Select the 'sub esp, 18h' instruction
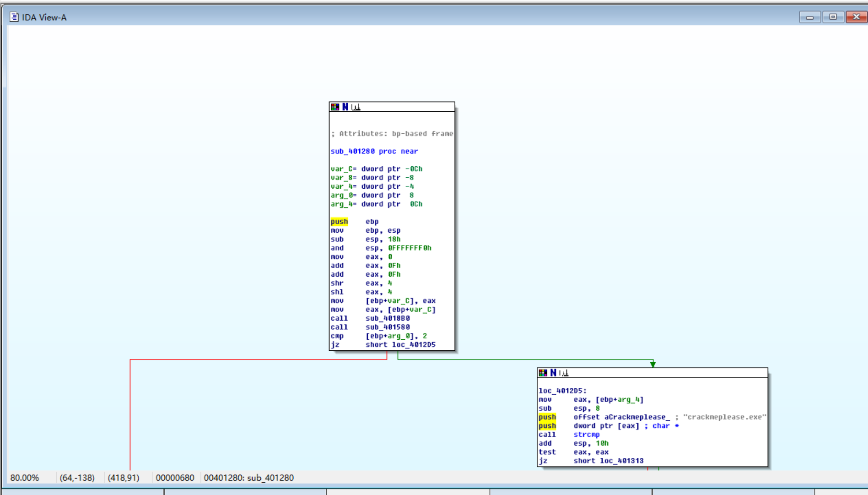This screenshot has height=495, width=868. [x=366, y=239]
